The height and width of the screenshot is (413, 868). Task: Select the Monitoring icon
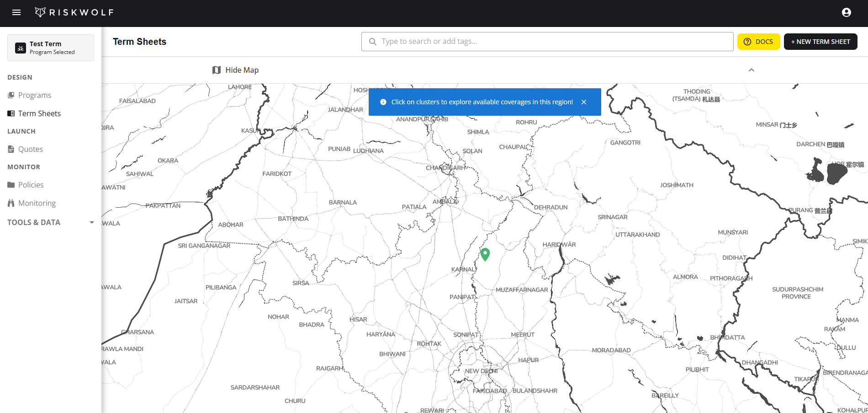11,203
